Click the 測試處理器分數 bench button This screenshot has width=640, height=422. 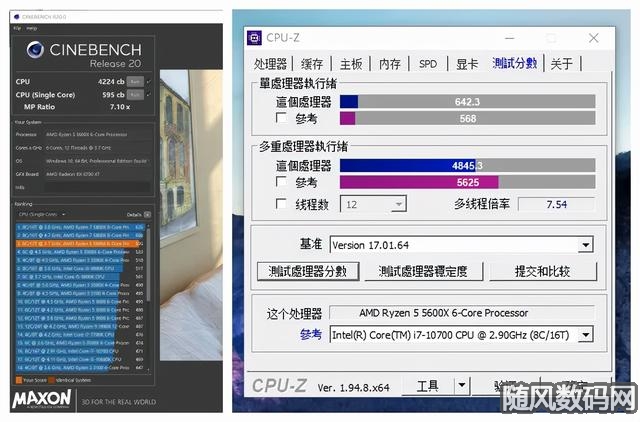(308, 271)
